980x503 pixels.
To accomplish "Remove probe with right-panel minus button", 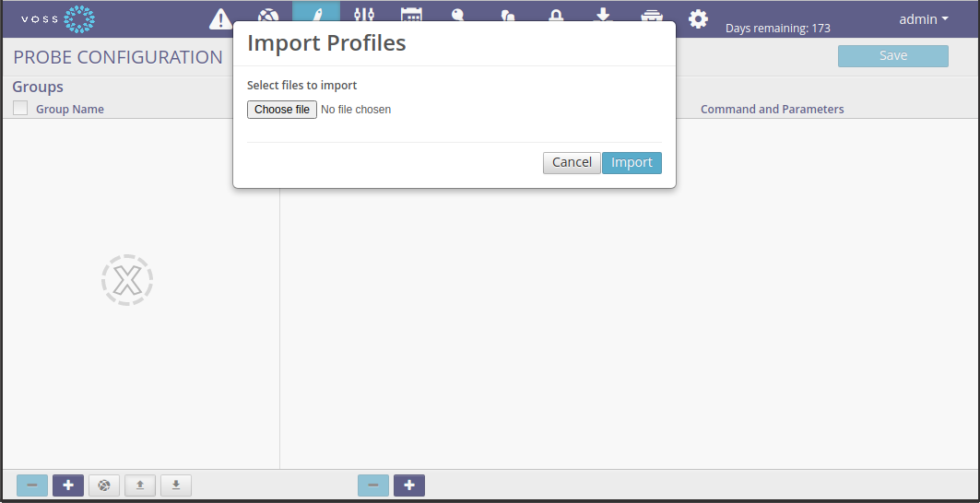I will 373,485.
